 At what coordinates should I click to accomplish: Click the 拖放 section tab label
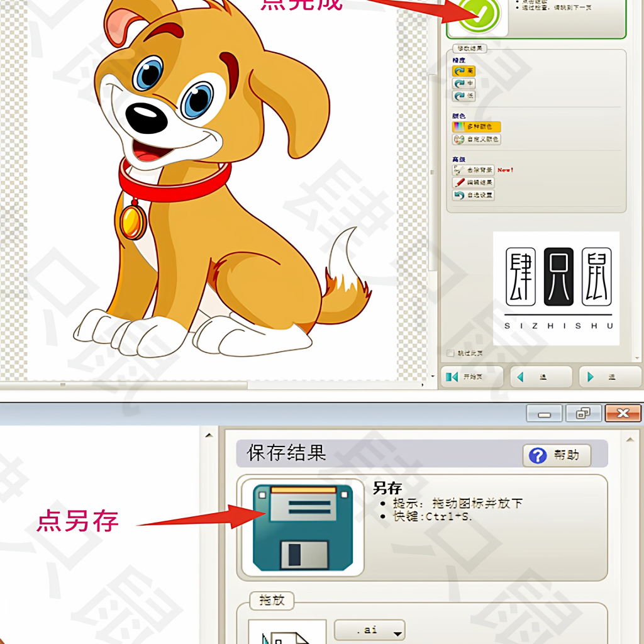272,601
